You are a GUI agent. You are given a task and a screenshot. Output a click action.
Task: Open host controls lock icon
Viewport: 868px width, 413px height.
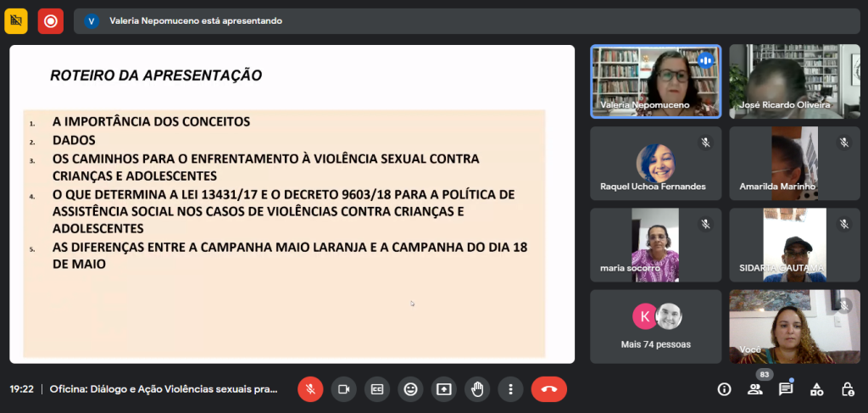coord(847,389)
